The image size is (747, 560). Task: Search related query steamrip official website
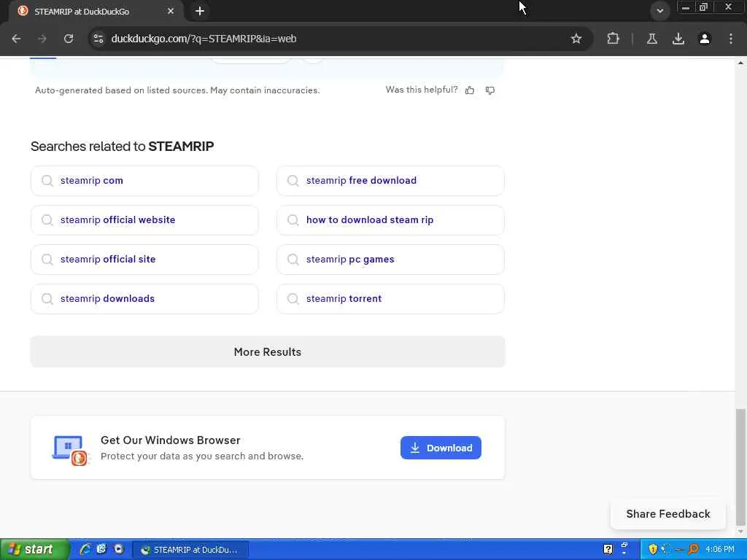coord(144,220)
